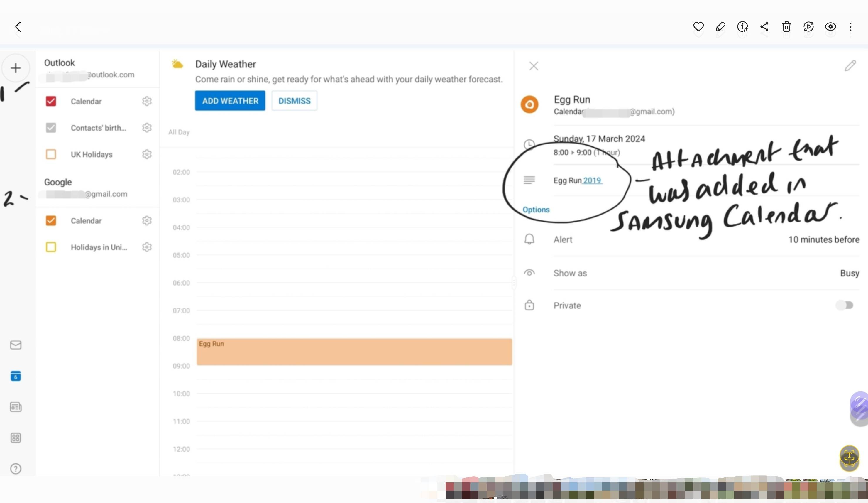This screenshot has height=503, width=868.
Task: Tap the heart favorite icon
Action: (x=698, y=26)
